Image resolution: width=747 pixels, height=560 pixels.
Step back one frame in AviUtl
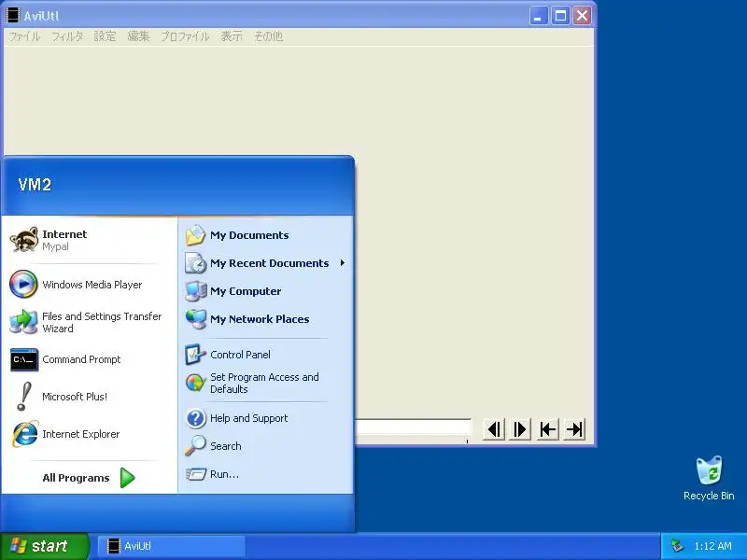(494, 429)
